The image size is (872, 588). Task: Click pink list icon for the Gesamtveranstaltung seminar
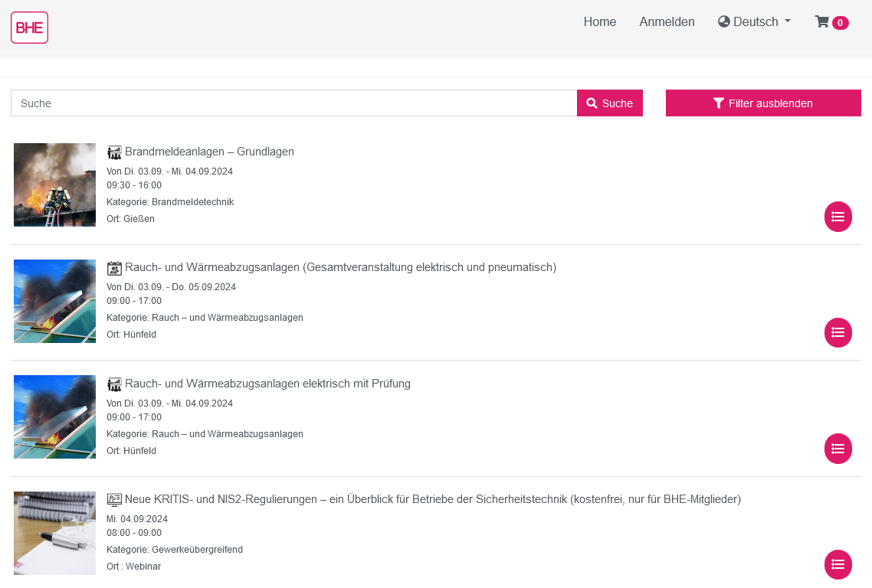coord(838,332)
